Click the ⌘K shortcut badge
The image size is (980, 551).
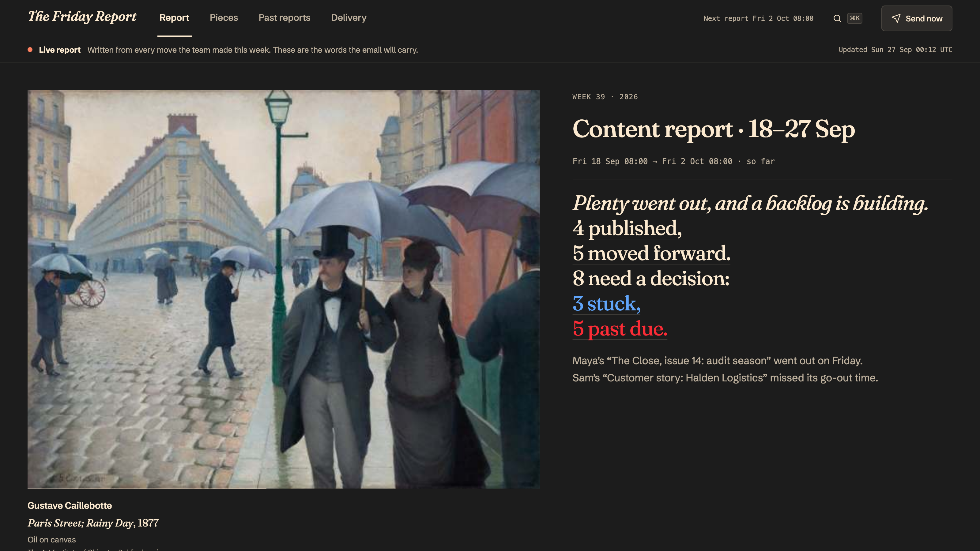pos(854,18)
